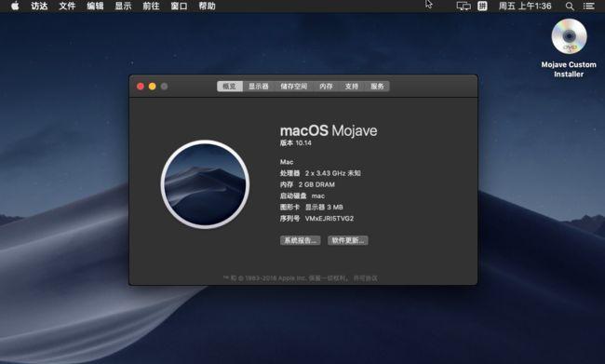This screenshot has width=605, height=364.
Task: Click the memory text 2 GB DRAM
Action: pos(316,184)
